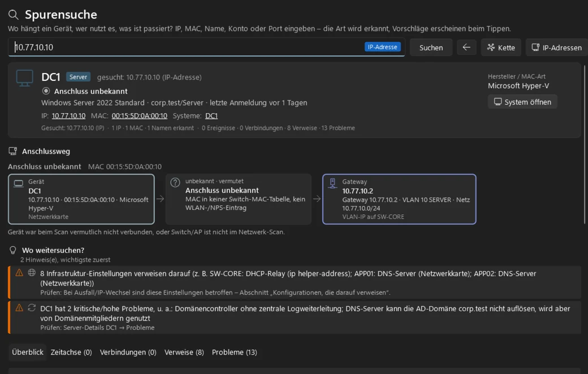Open the DC1 kritische Probleme hint
Screen dimensions: 588x374
[295, 317]
